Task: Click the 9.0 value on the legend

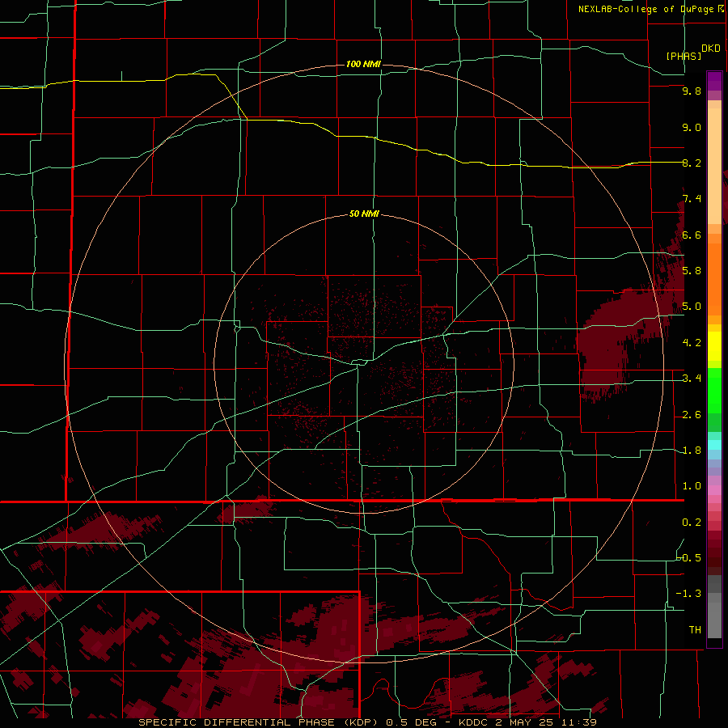Action: (x=692, y=127)
